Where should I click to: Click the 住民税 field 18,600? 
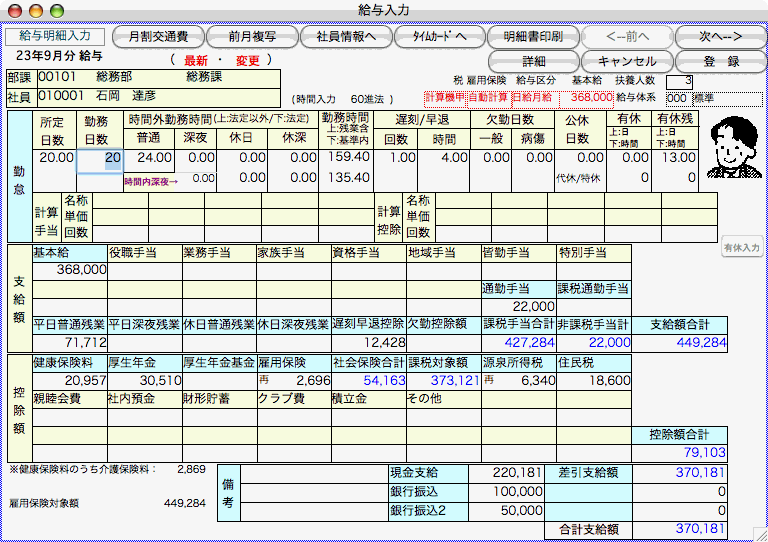tap(594, 381)
